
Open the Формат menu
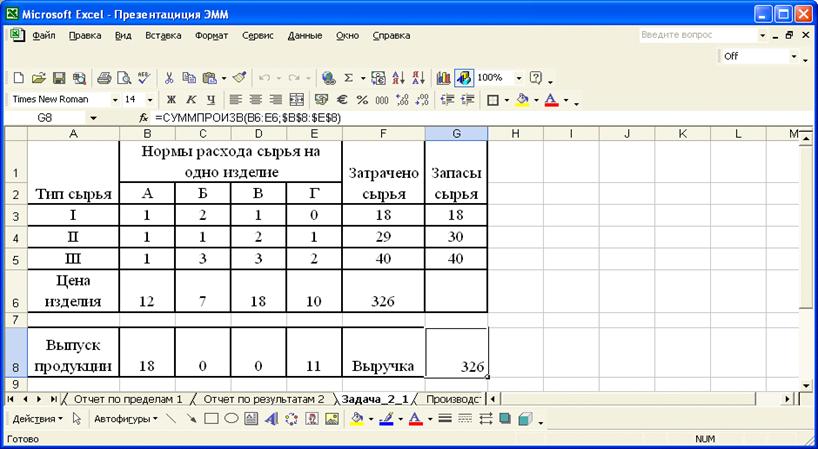[x=211, y=35]
